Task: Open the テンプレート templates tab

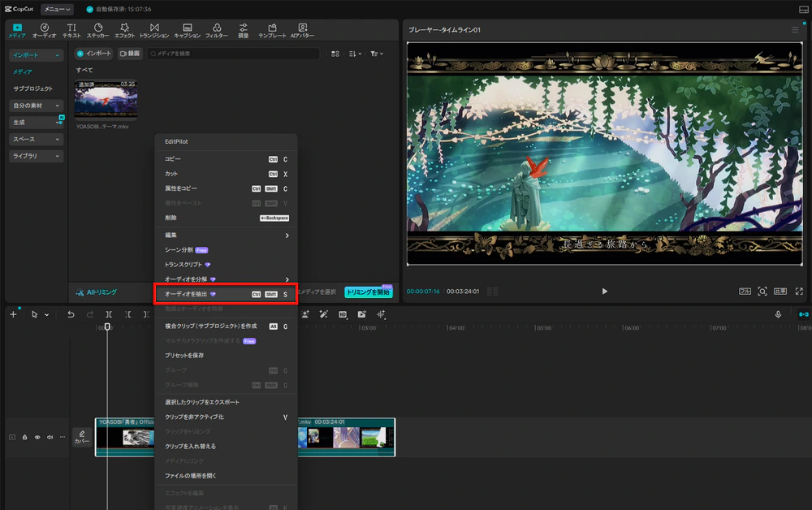Action: coord(272,31)
